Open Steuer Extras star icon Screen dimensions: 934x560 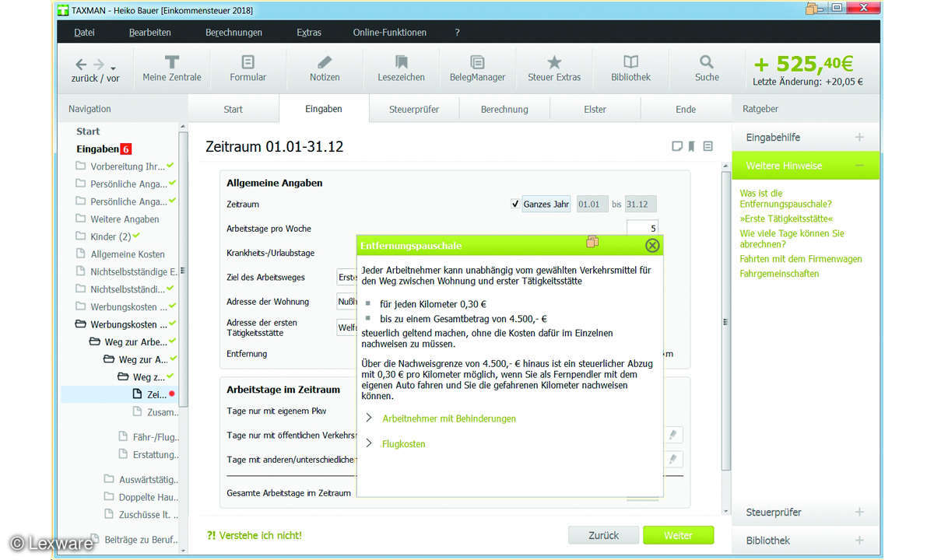tap(554, 68)
